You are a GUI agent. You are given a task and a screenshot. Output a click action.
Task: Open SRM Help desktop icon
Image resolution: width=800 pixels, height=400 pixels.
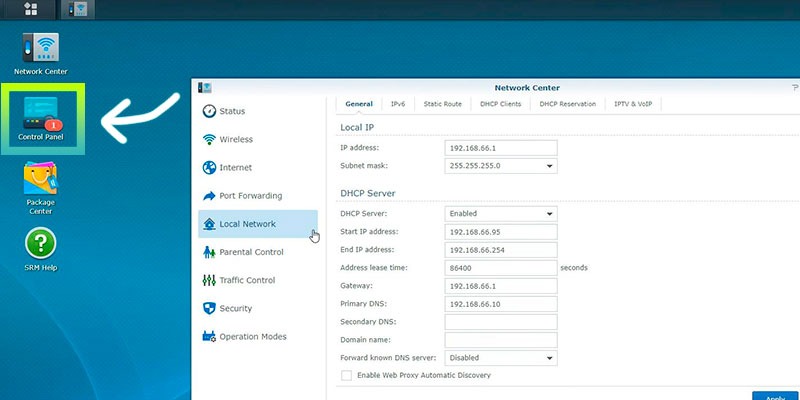[x=41, y=249]
